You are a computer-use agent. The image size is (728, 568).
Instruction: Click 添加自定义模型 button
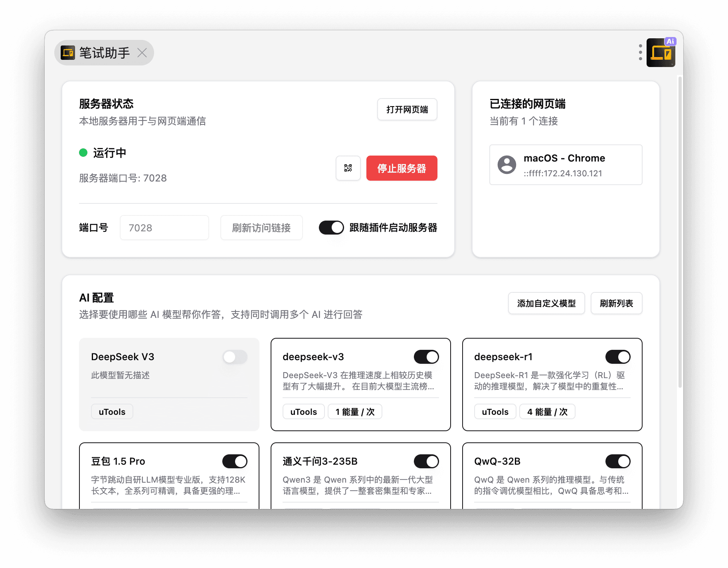tap(546, 303)
